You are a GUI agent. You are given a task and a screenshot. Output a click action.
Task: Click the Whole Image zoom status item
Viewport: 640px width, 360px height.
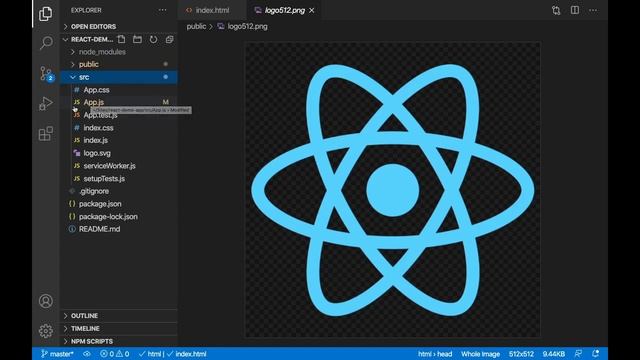[480, 354]
